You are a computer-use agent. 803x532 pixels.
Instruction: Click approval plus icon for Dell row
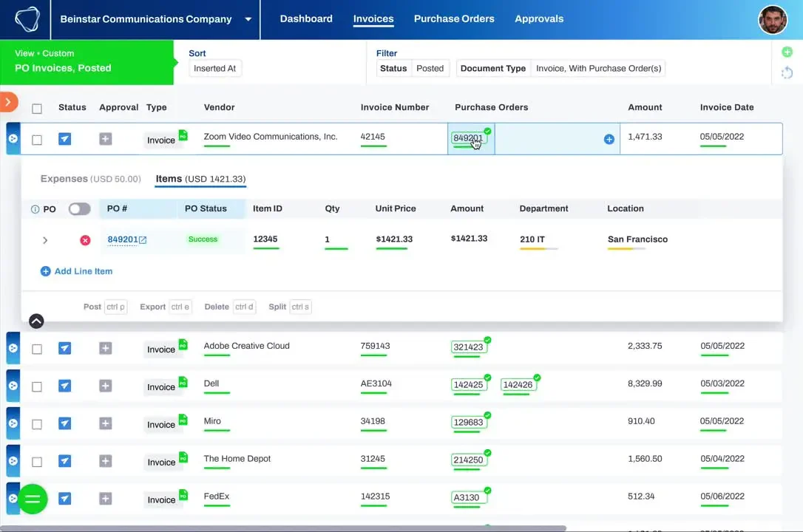[106, 386]
